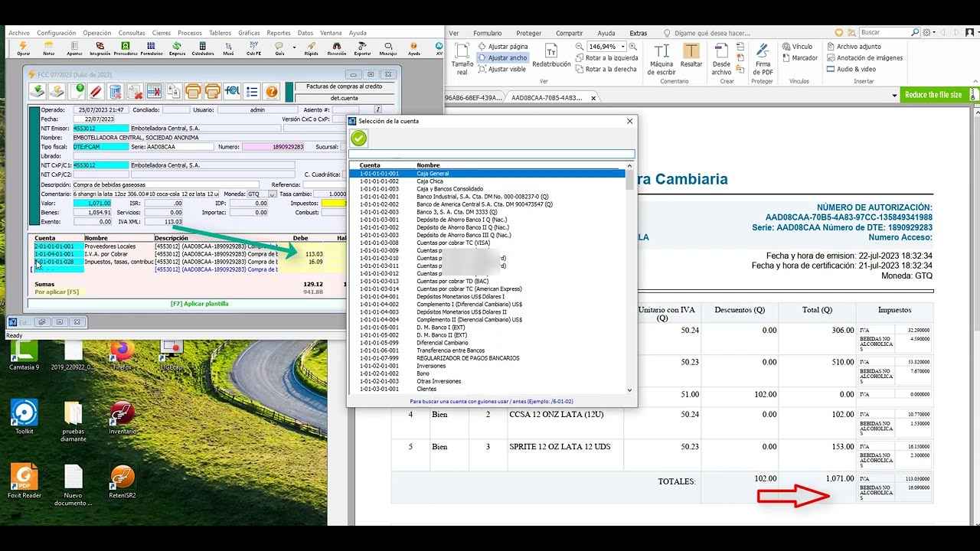This screenshot has height=551, width=980.
Task: Open the Moneda GTQ dropdown
Action: [x=273, y=194]
